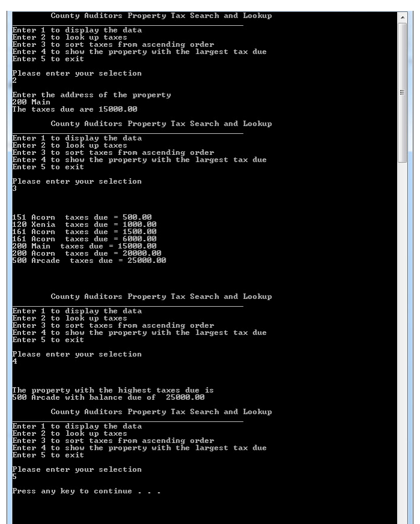Click the entered selection '2' line
The height and width of the screenshot is (524, 420).
point(14,80)
